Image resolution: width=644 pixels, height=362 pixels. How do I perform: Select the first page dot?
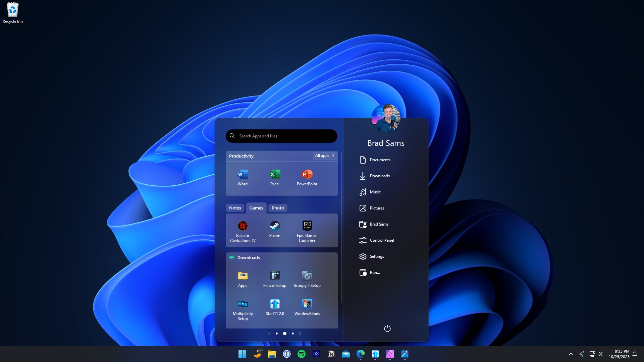pyautogui.click(x=276, y=334)
